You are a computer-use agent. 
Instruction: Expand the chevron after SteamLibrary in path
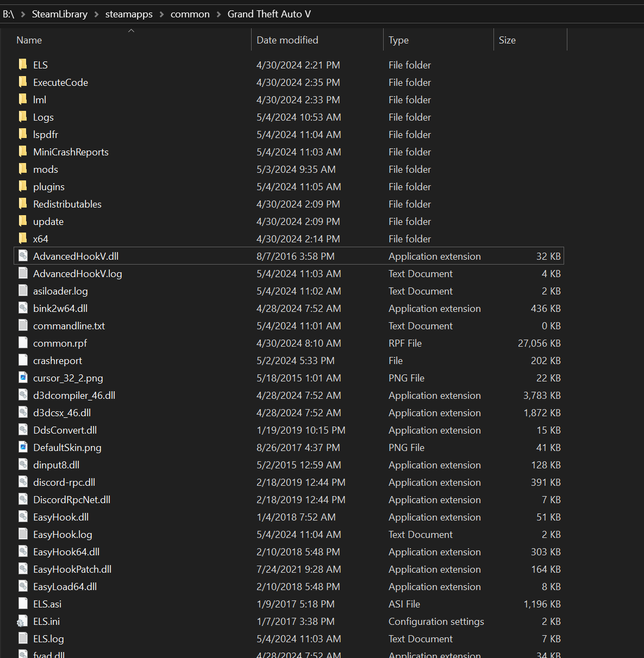click(96, 14)
